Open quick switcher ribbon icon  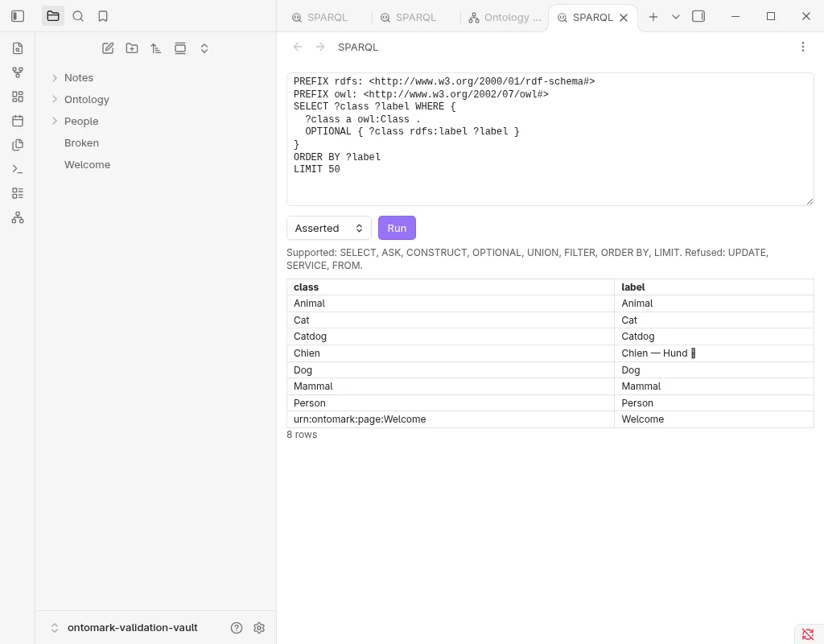tap(18, 48)
